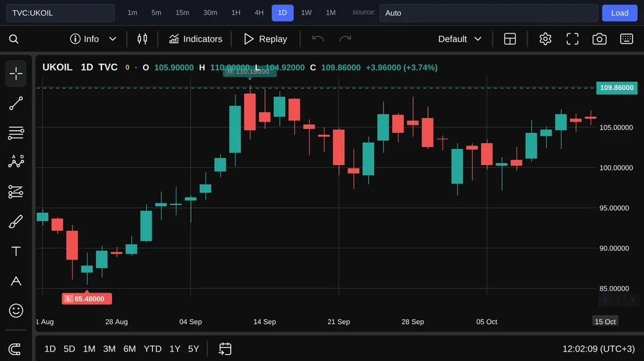Set date range to 5D
This screenshot has height=361, width=644.
point(69,349)
